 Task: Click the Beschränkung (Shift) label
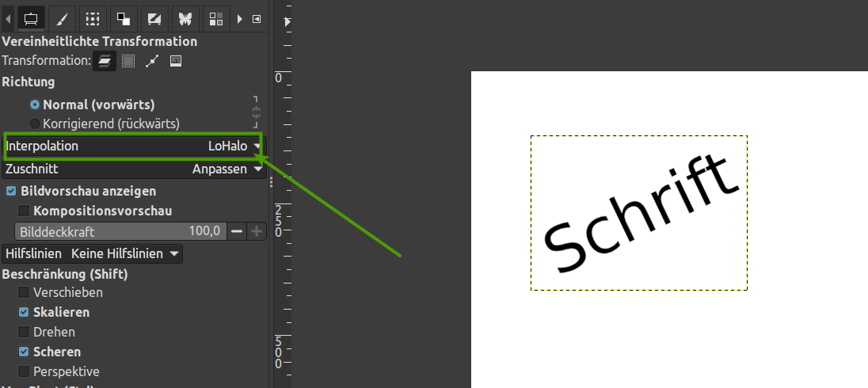click(65, 274)
